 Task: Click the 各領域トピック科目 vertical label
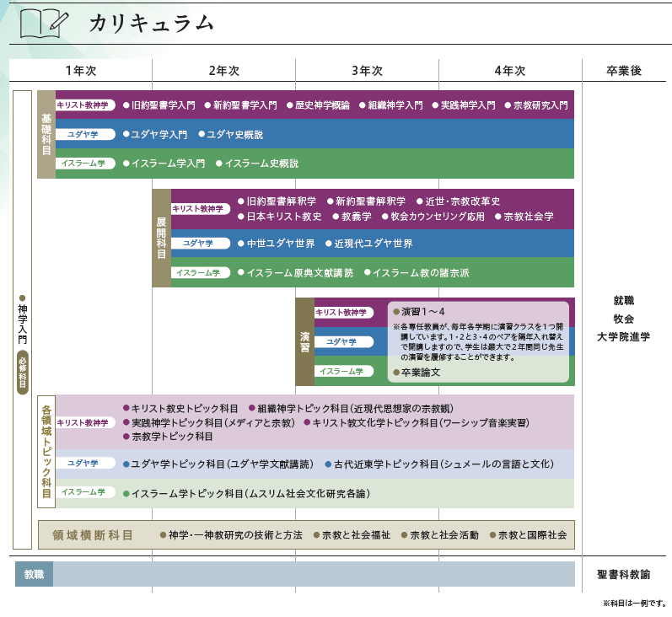(46, 452)
